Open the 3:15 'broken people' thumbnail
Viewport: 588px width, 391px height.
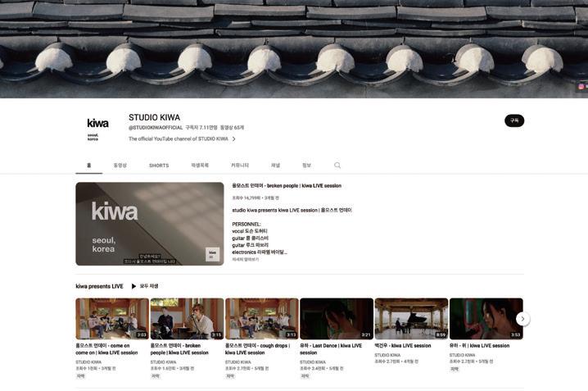click(x=187, y=319)
